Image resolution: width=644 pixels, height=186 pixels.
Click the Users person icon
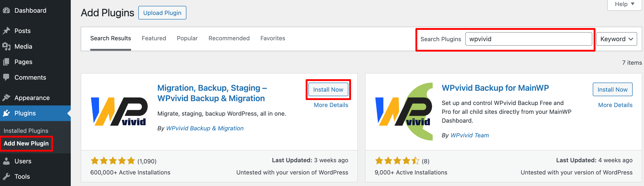6,161
